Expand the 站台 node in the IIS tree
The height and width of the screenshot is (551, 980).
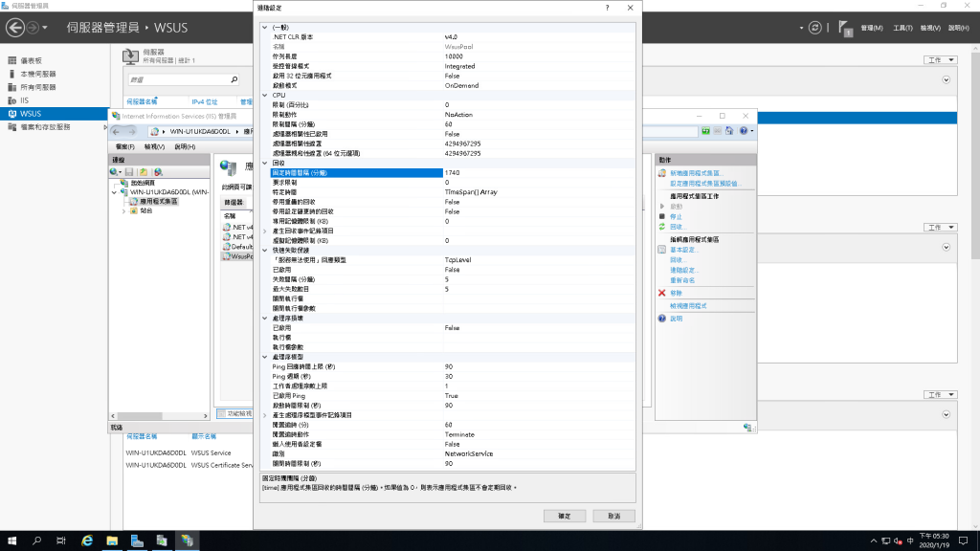pyautogui.click(x=124, y=211)
